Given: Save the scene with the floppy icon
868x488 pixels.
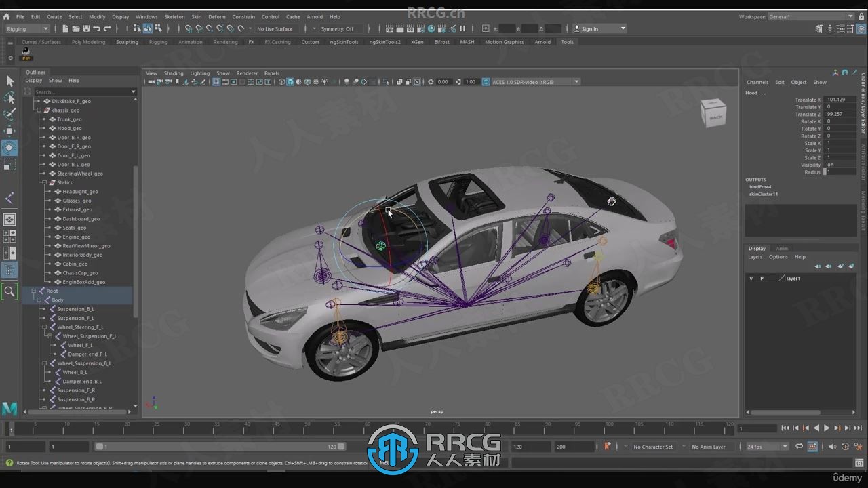Looking at the screenshot, I should [x=86, y=28].
